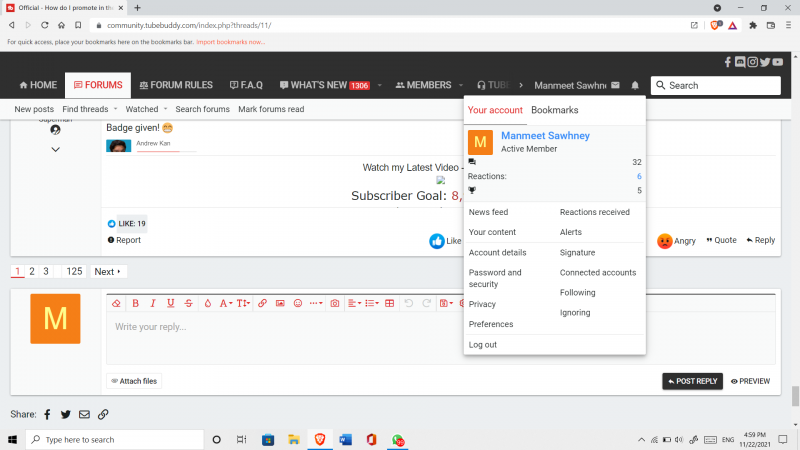This screenshot has width=800, height=450.
Task: Open the alerts bell icon
Action: pyautogui.click(x=635, y=86)
